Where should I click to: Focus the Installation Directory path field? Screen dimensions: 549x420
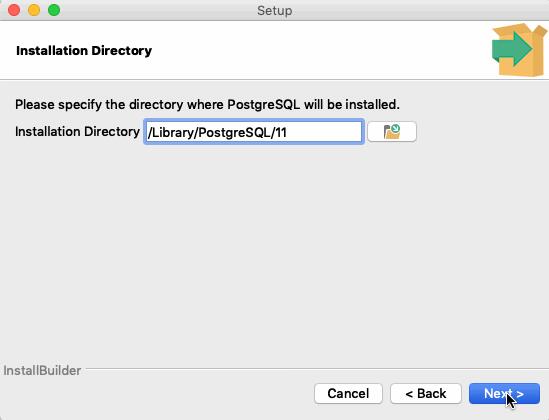254,132
